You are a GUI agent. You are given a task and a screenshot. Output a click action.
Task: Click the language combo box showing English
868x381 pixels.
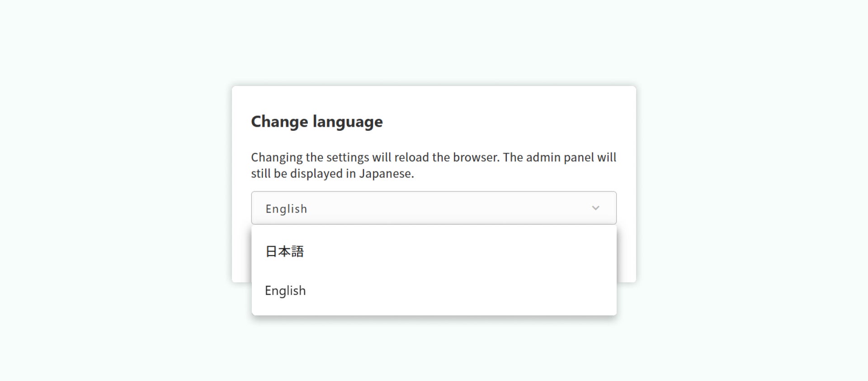(x=433, y=208)
